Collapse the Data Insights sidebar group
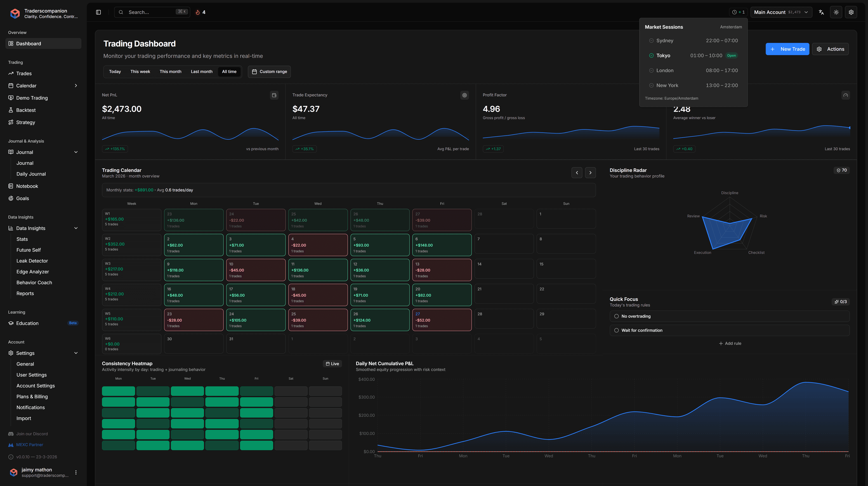868x486 pixels. (76, 228)
